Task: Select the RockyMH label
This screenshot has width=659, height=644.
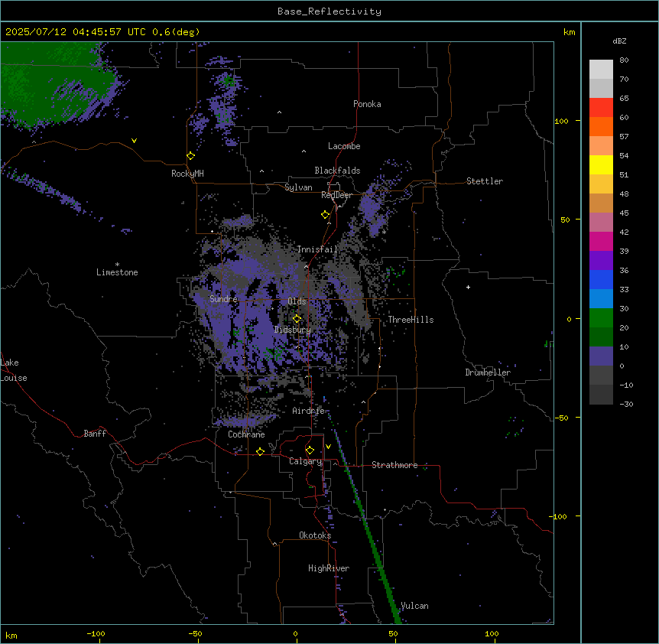Action: click(x=187, y=174)
